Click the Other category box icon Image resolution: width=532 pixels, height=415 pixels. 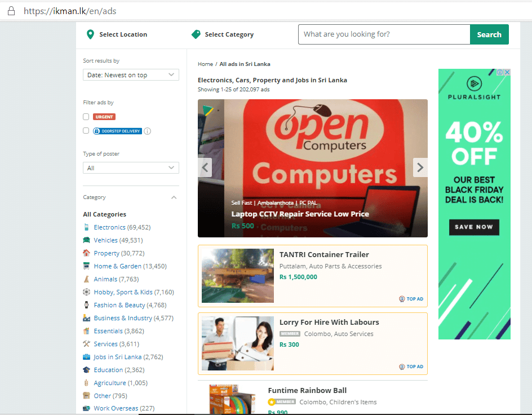tap(87, 396)
